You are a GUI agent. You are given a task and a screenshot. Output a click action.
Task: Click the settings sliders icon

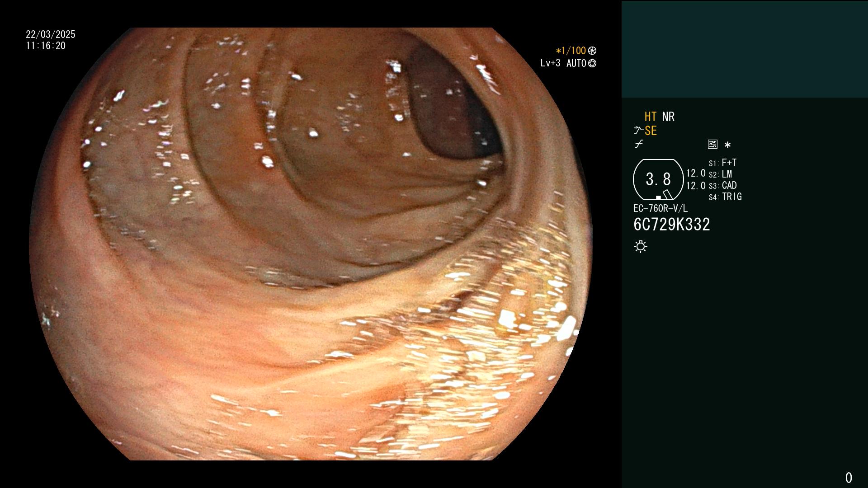click(712, 144)
